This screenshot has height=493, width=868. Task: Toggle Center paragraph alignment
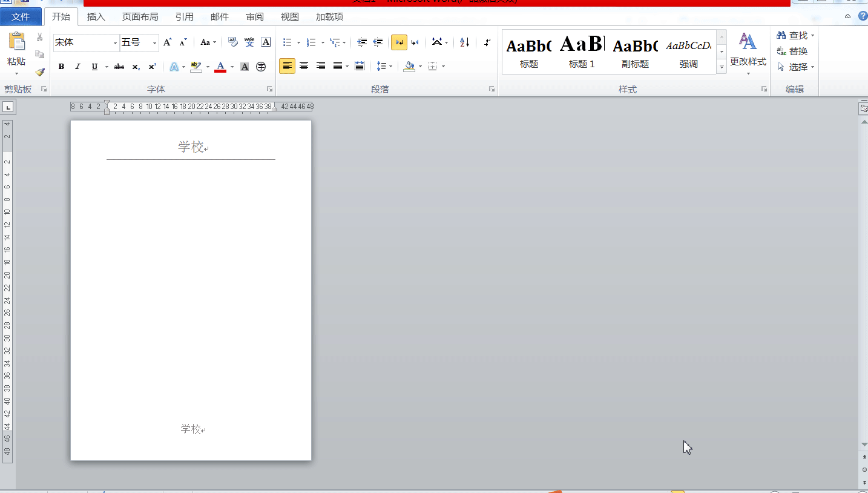pos(304,66)
